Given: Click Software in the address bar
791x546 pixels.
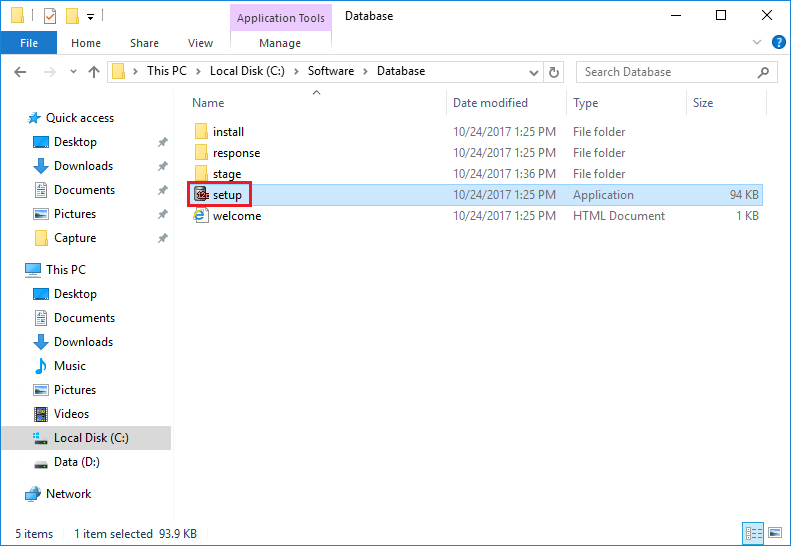Looking at the screenshot, I should pyautogui.click(x=331, y=71).
